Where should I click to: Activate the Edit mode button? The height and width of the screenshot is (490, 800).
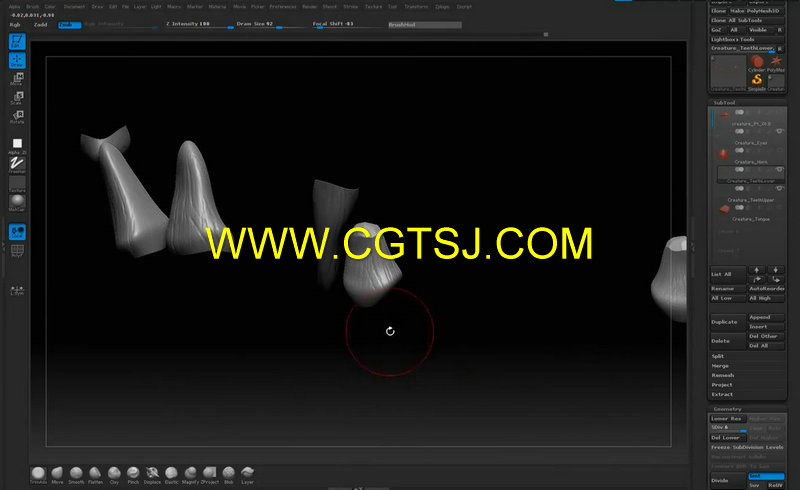[17, 41]
